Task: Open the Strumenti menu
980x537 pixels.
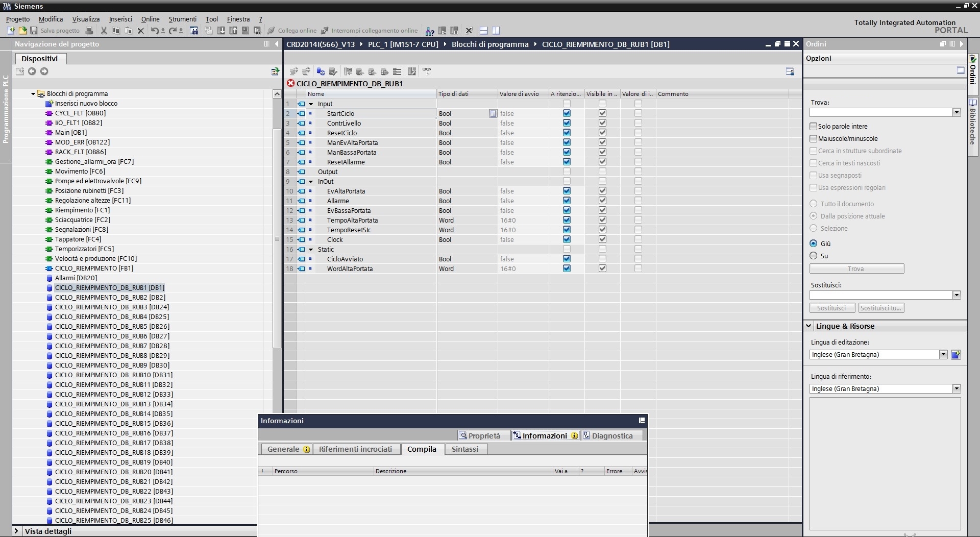Action: click(x=183, y=19)
